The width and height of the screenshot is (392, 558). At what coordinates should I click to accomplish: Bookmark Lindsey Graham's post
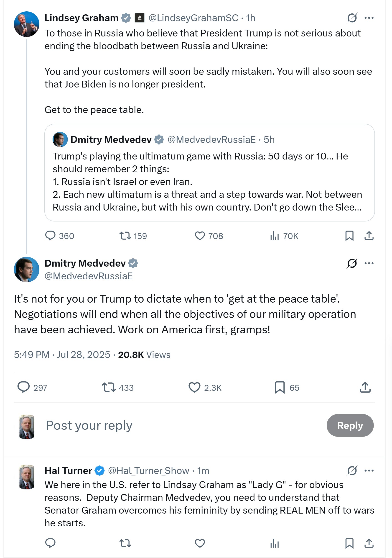(349, 236)
